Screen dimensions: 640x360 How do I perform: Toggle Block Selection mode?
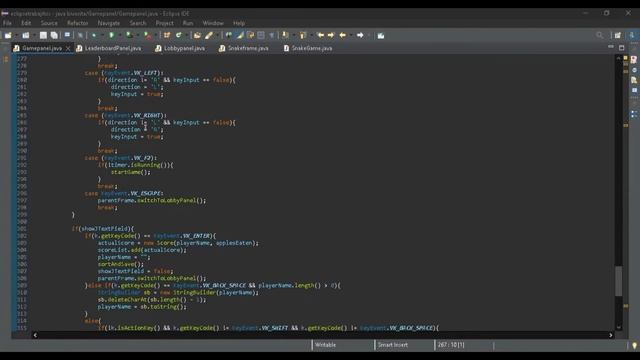coord(261,36)
